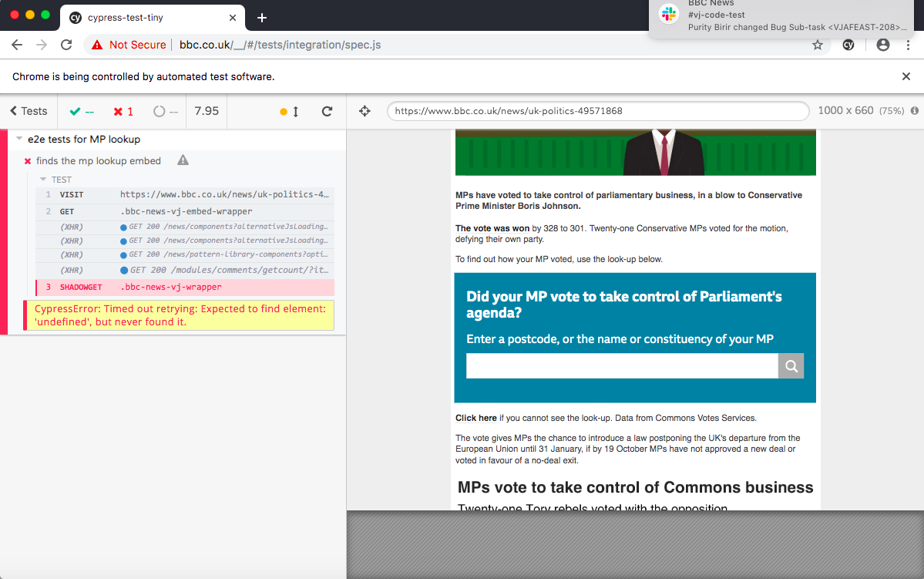Click the article header image of man in suit
The height and width of the screenshot is (579, 924).
635,153
